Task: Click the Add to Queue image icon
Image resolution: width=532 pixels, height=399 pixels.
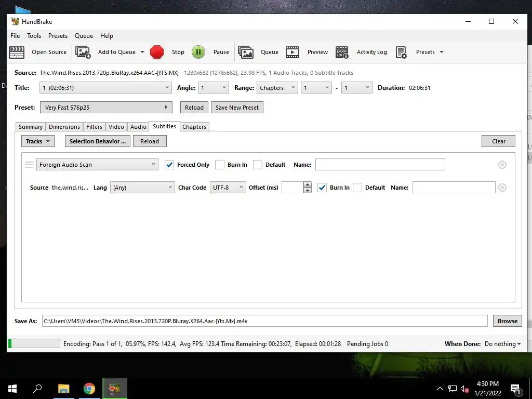Action: [x=83, y=52]
